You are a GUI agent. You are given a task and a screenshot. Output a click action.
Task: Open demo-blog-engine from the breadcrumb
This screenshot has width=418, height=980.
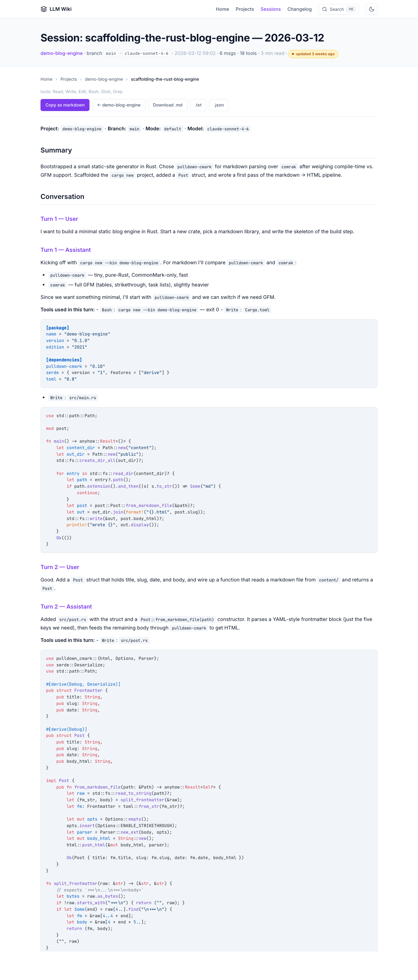(104, 79)
